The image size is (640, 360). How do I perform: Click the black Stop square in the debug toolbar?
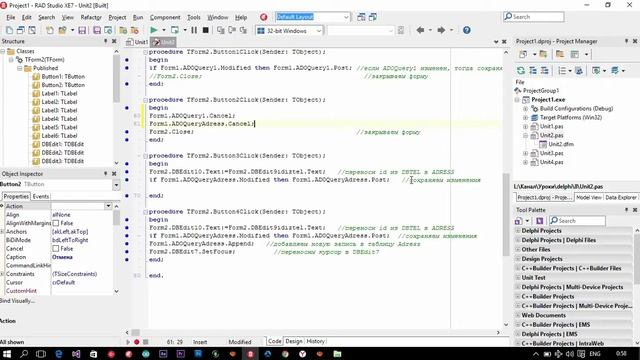click(x=206, y=30)
